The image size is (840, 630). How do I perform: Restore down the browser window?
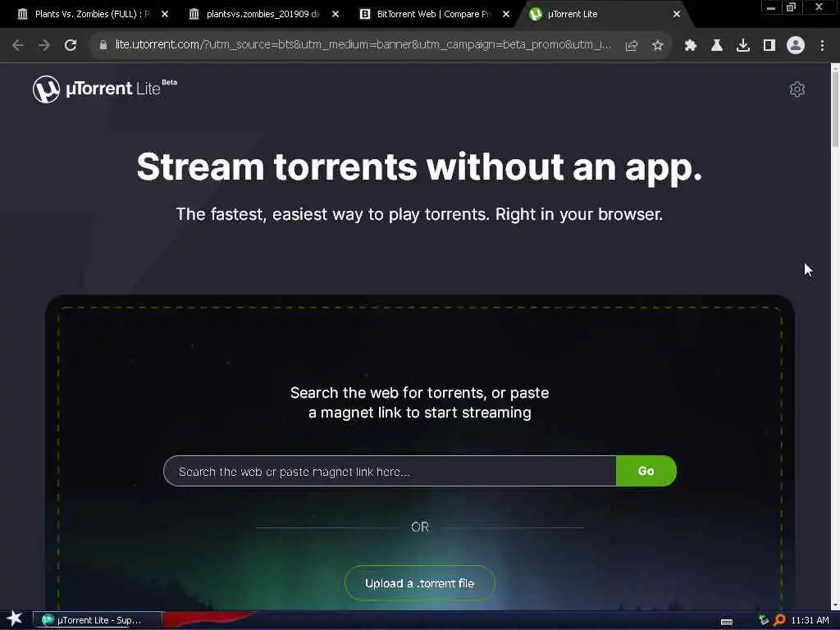[x=791, y=7]
